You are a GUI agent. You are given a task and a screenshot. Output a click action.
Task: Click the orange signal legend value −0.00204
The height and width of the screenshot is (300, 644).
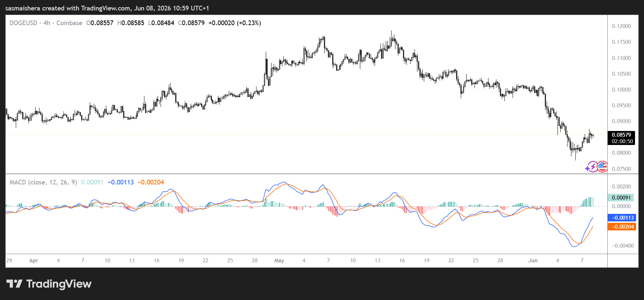(151, 182)
